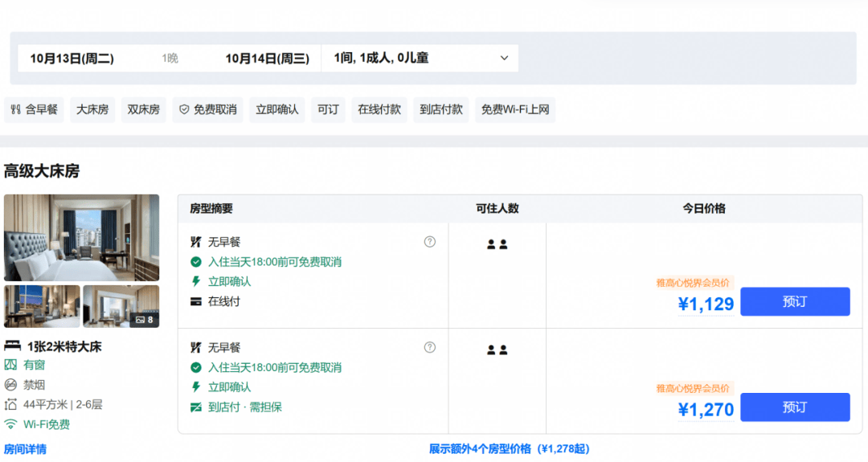Click 雅高心悦界会员价 tag above ¥1,129
The image size is (868, 462).
coord(693,283)
